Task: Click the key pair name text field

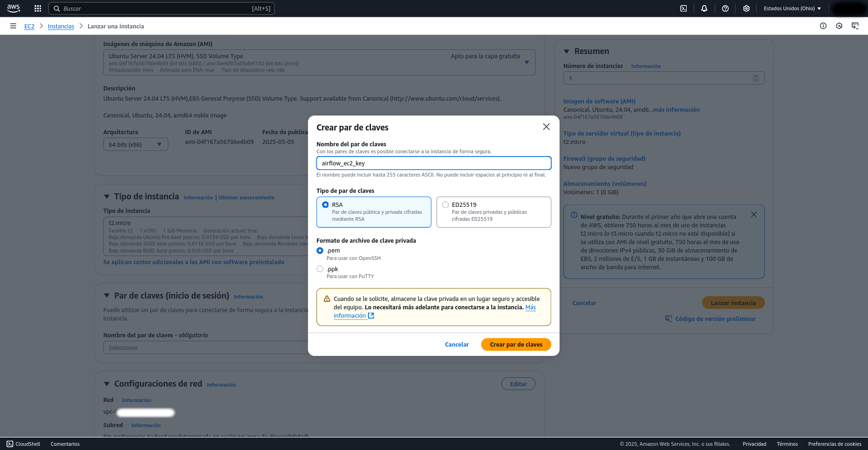Action: pos(433,163)
